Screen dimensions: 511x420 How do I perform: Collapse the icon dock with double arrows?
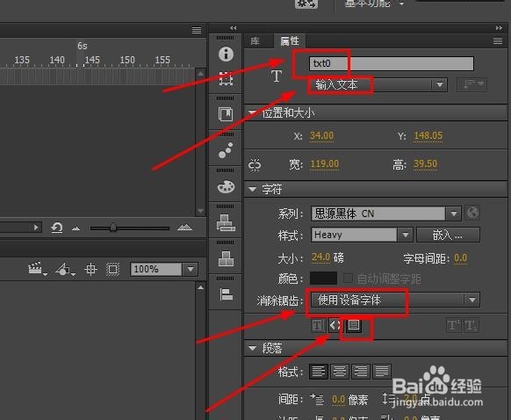(x=233, y=28)
